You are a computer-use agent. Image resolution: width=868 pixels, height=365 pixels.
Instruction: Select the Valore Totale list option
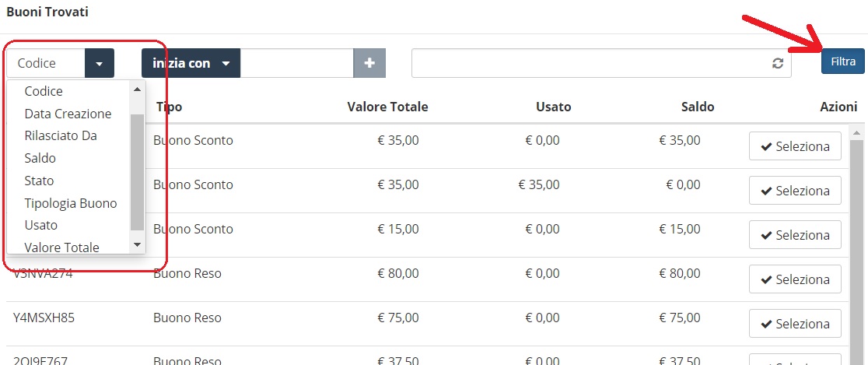[x=62, y=247]
